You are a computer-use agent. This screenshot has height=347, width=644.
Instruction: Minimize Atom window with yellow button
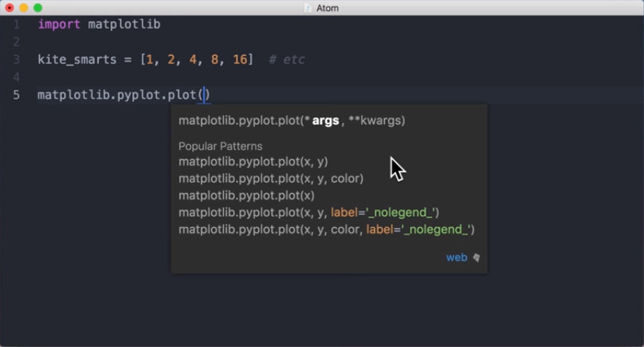coord(23,7)
